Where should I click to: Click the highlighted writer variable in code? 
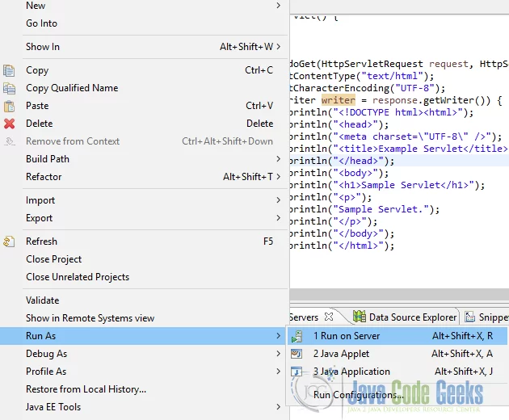click(x=339, y=100)
